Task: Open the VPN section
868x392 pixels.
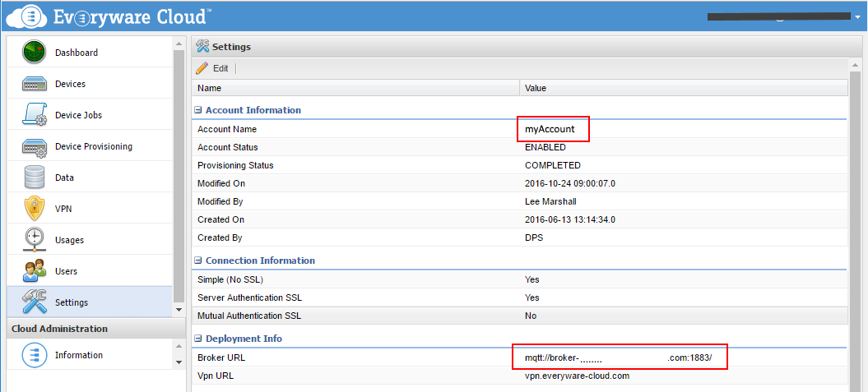Action: 90,209
